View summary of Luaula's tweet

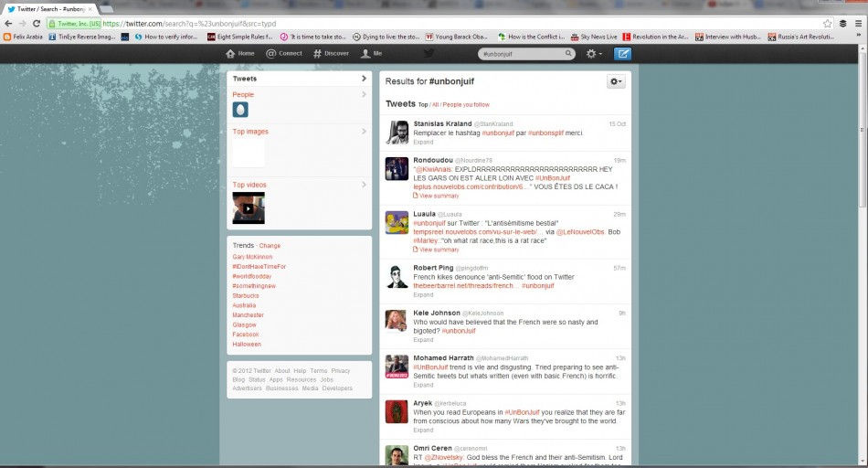(436, 250)
